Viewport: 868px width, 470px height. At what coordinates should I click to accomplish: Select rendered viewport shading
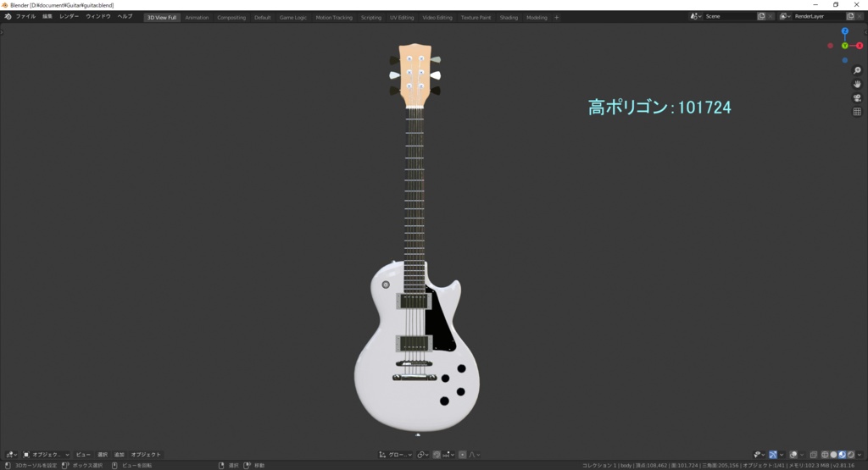click(851, 455)
